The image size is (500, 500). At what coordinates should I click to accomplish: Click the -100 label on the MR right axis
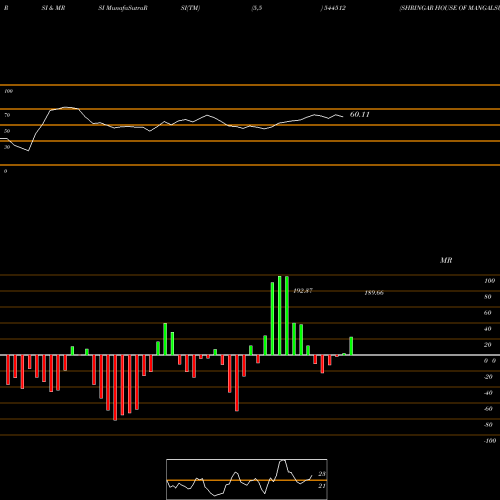tap(490, 441)
